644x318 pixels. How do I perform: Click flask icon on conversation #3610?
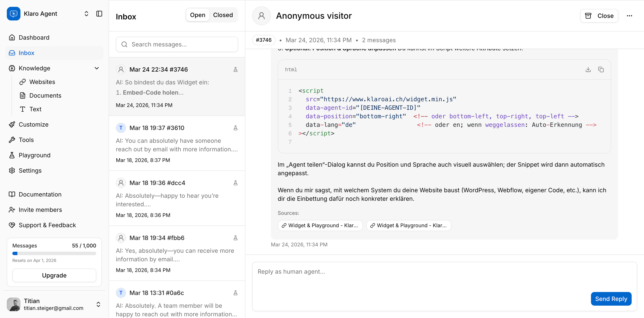235,128
